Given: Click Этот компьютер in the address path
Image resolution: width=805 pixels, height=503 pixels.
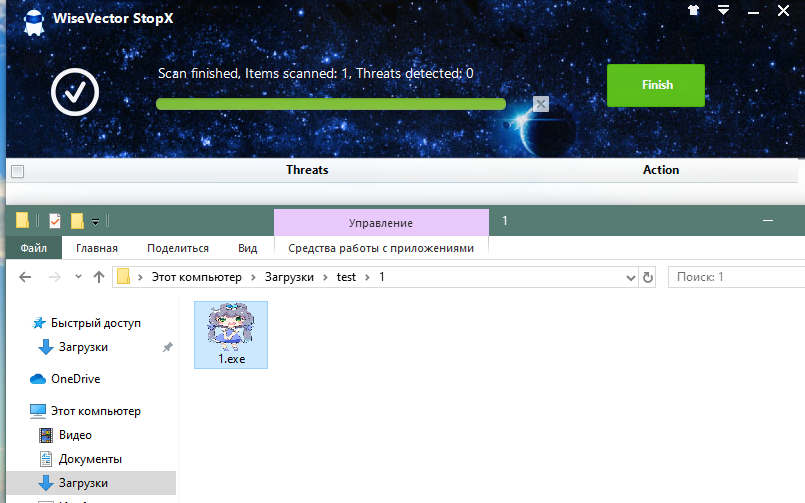Looking at the screenshot, I should point(197,277).
